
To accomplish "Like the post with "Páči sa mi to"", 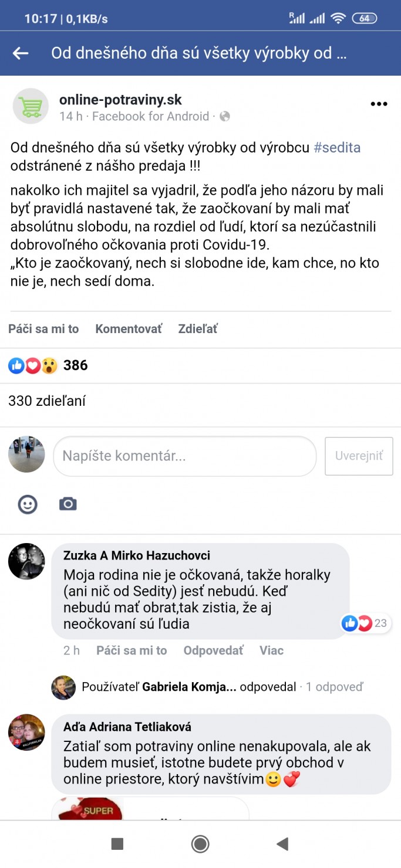I will (43, 329).
